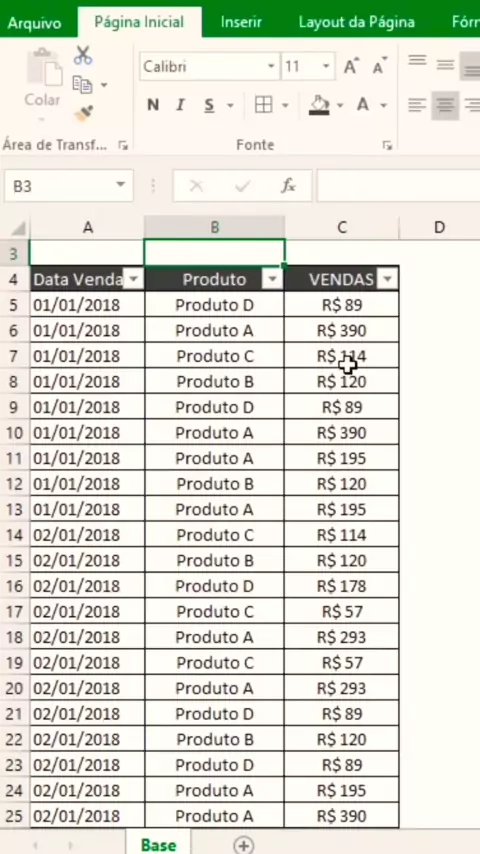Click the Name Box showing B3

tap(69, 186)
